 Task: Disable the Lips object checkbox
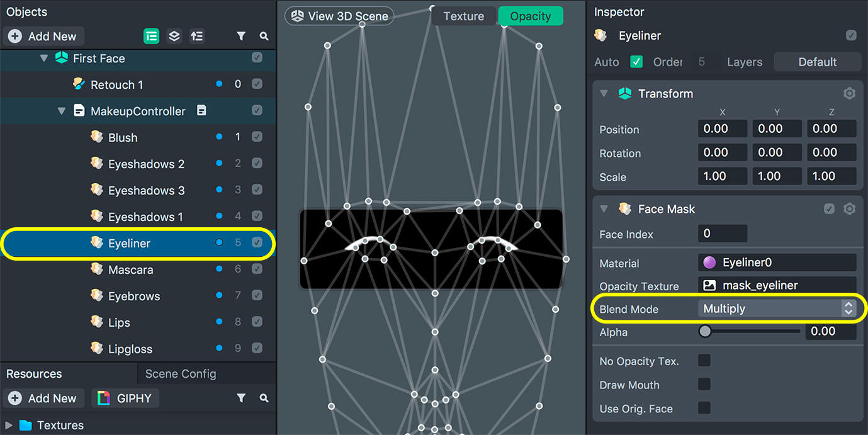[257, 322]
